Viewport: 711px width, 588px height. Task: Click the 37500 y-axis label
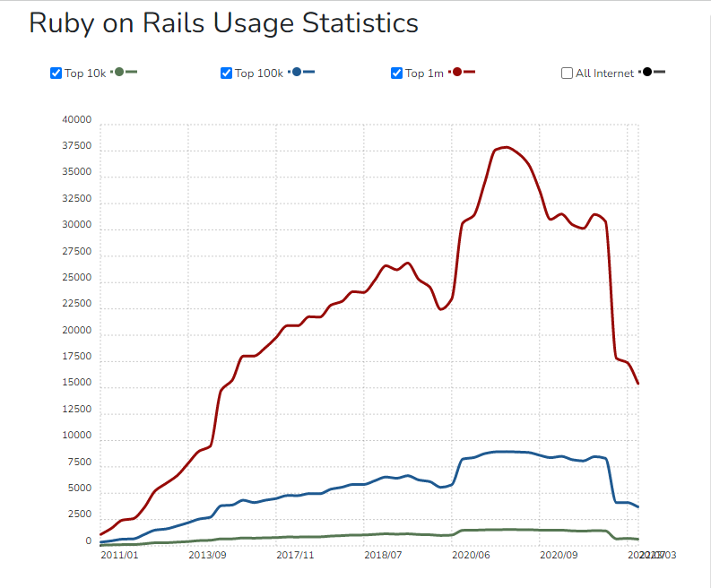point(76,146)
